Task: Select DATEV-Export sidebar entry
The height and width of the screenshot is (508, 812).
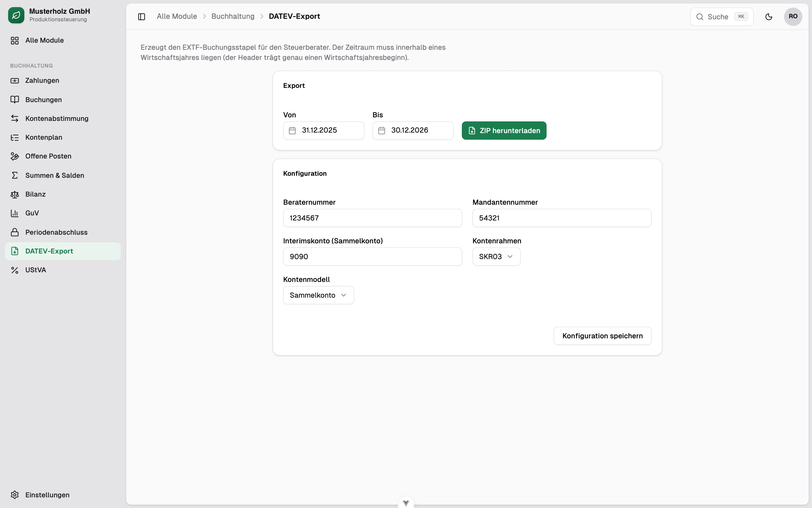Action: coord(63,251)
